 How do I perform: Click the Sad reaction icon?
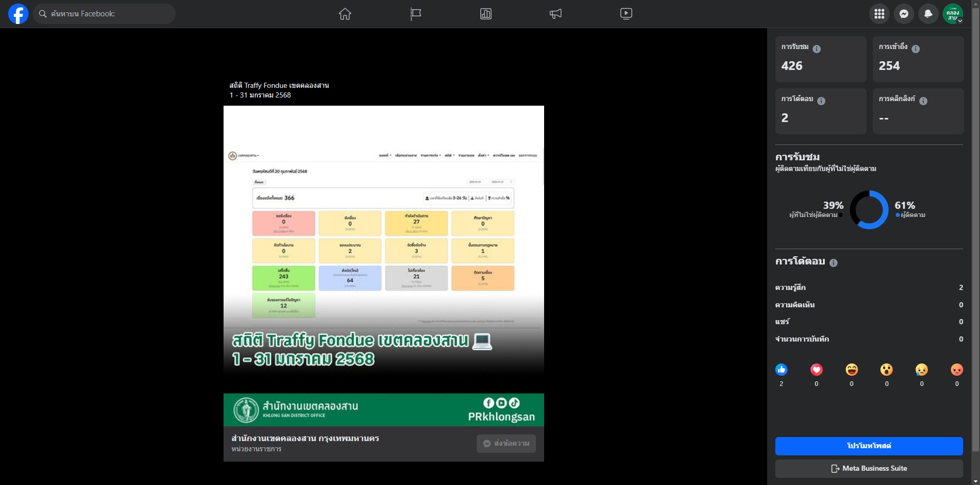point(922,370)
